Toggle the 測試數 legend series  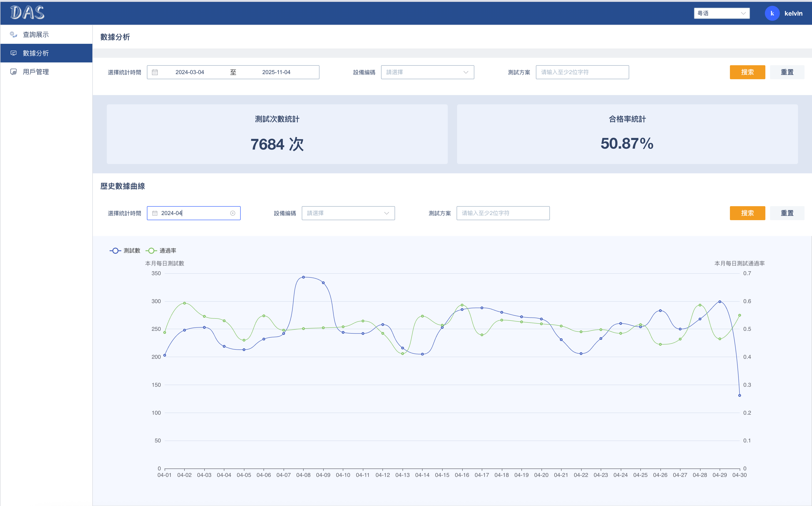(x=125, y=251)
